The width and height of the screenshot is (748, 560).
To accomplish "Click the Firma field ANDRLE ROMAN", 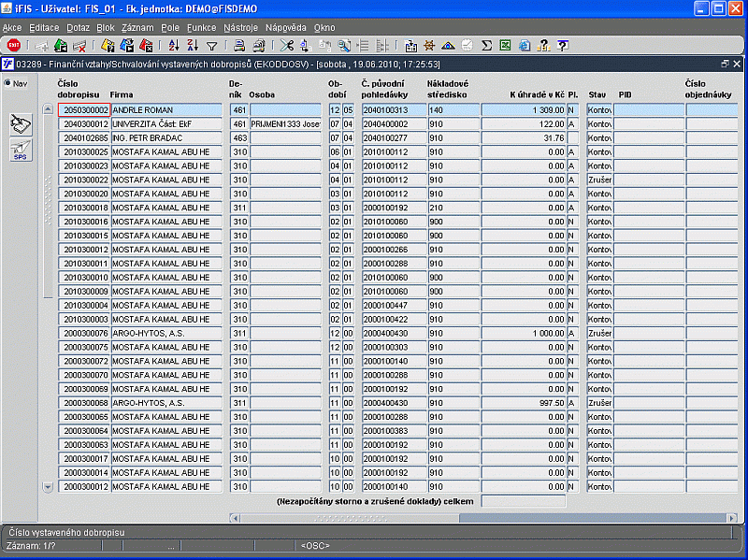I will point(166,110).
